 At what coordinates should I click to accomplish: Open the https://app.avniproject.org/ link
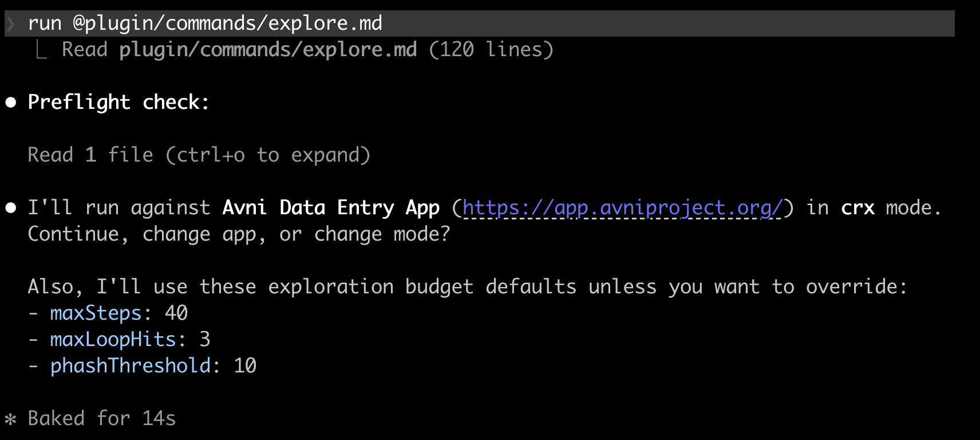622,207
